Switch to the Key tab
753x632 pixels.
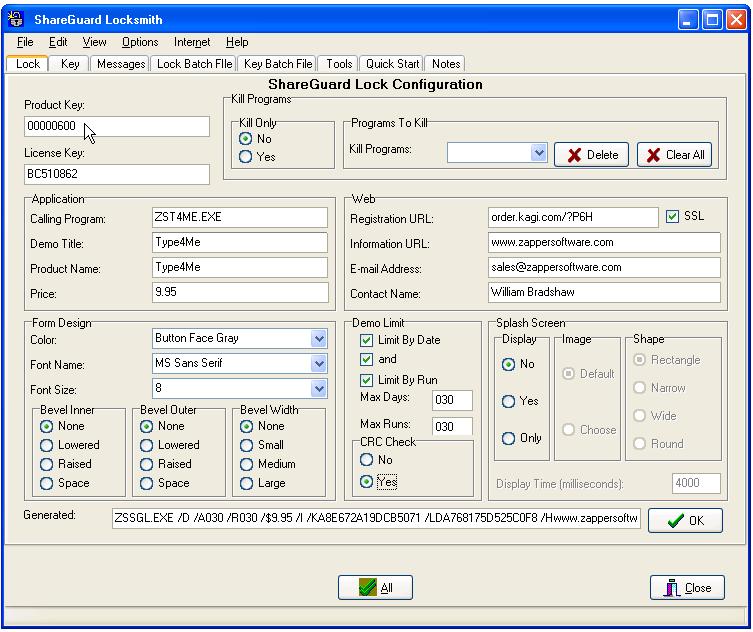[x=70, y=64]
